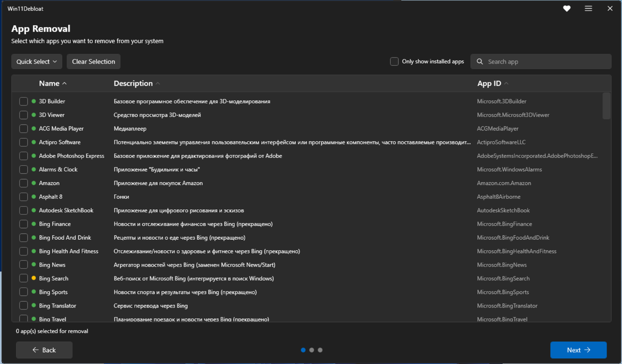Click Autodesk SketchBook app name
The height and width of the screenshot is (364, 622).
coord(66,210)
